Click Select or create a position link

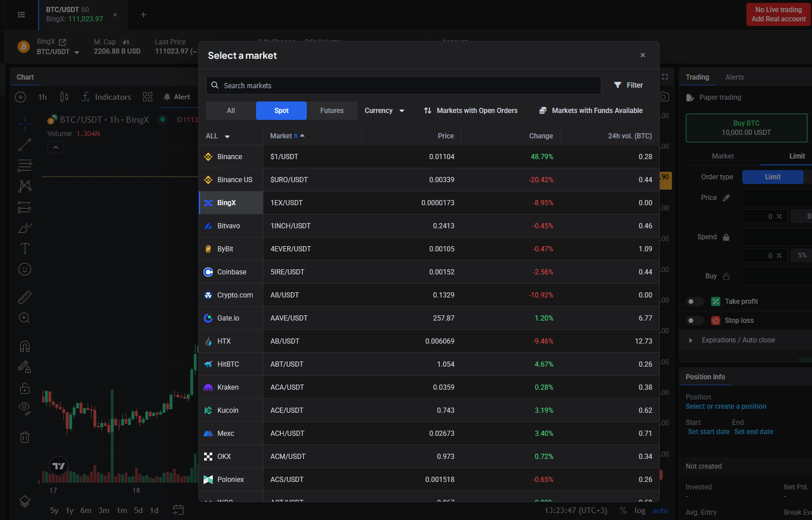tap(726, 406)
